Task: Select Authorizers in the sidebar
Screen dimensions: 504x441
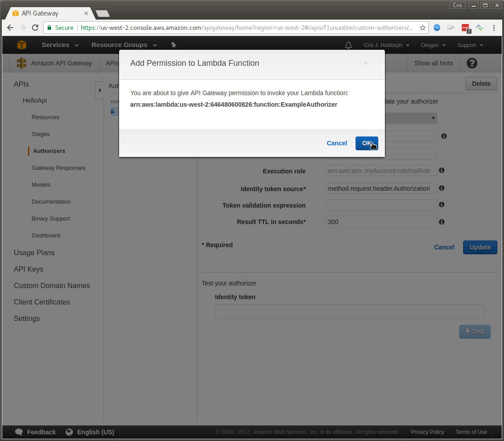Action: [49, 151]
